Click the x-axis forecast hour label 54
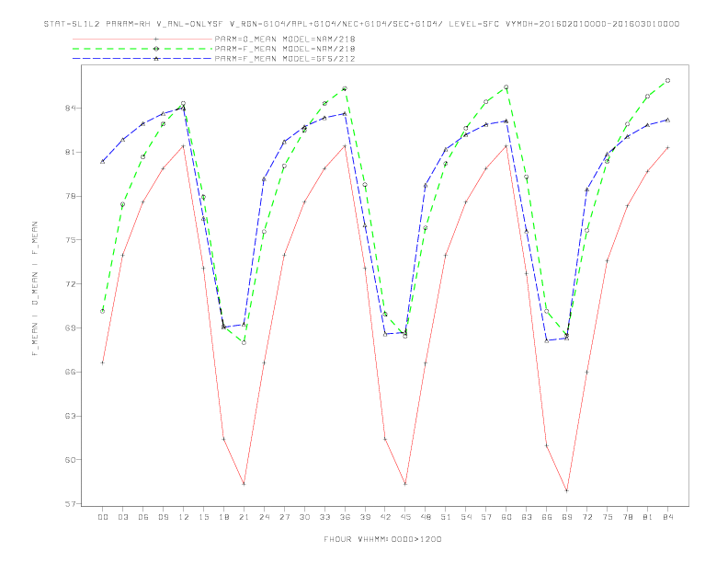The width and height of the screenshot is (728, 563). click(x=466, y=517)
